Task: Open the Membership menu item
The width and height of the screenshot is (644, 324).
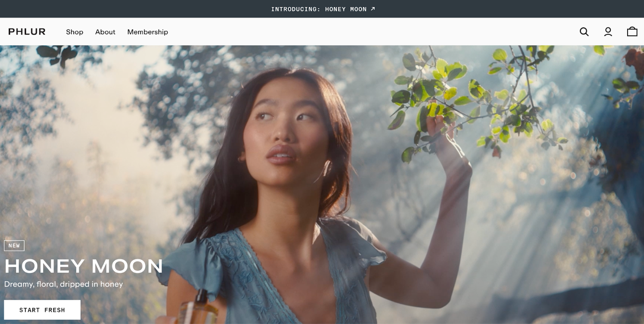Action: (148, 32)
